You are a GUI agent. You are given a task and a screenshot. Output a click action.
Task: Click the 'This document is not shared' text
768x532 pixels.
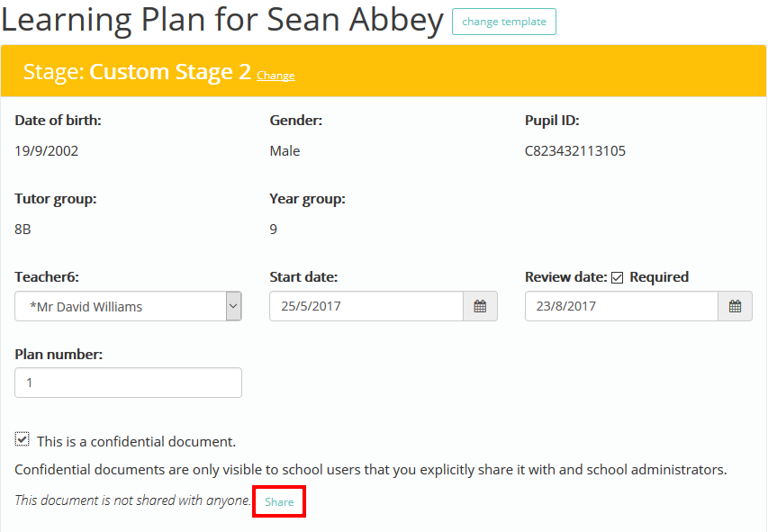132,500
